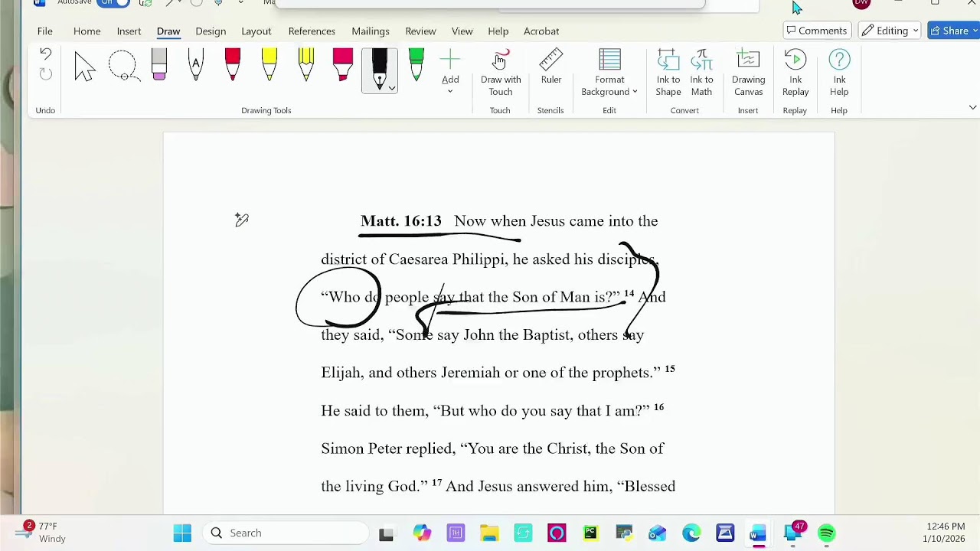
Task: Open the View tab
Action: pos(462,31)
